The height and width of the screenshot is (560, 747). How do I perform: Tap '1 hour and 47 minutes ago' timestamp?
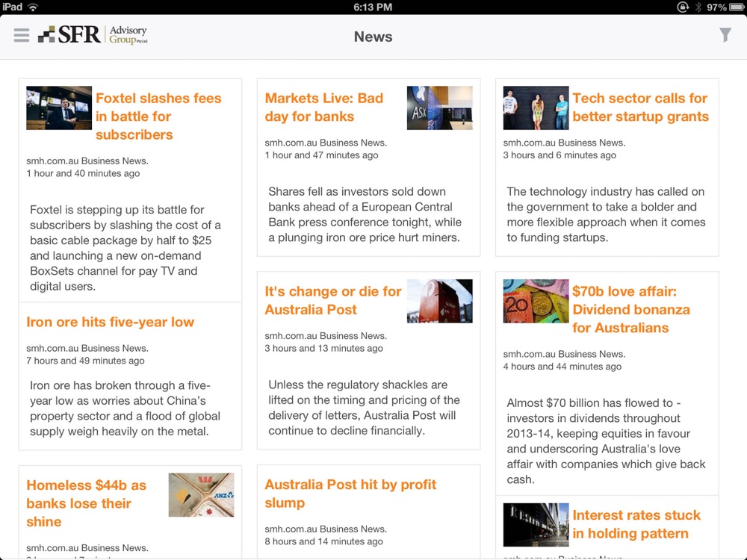click(x=321, y=155)
